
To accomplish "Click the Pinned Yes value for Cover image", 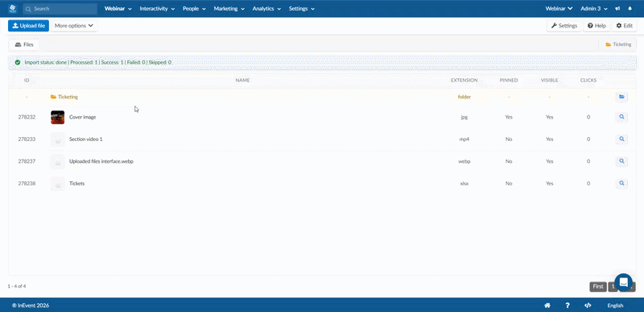I will point(509,117).
